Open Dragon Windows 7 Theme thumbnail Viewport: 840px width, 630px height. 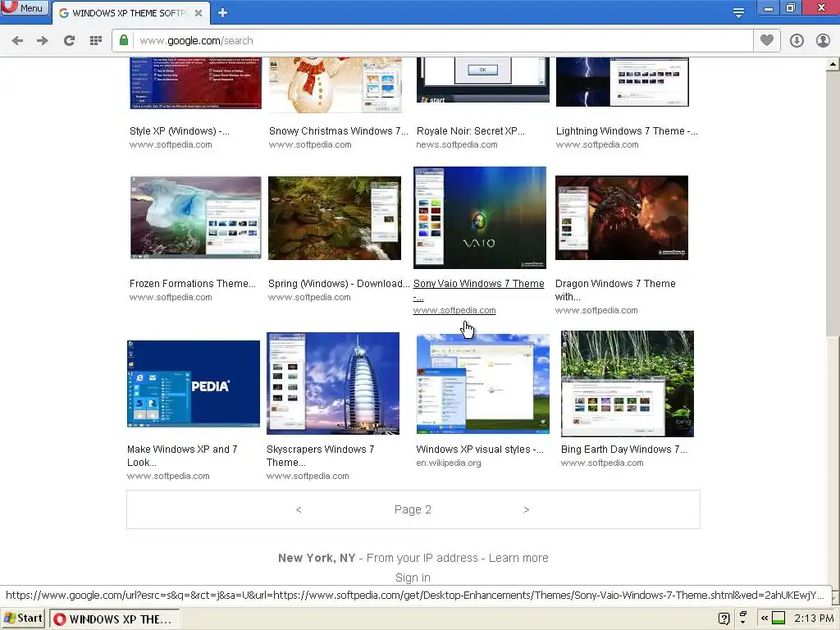(622, 217)
